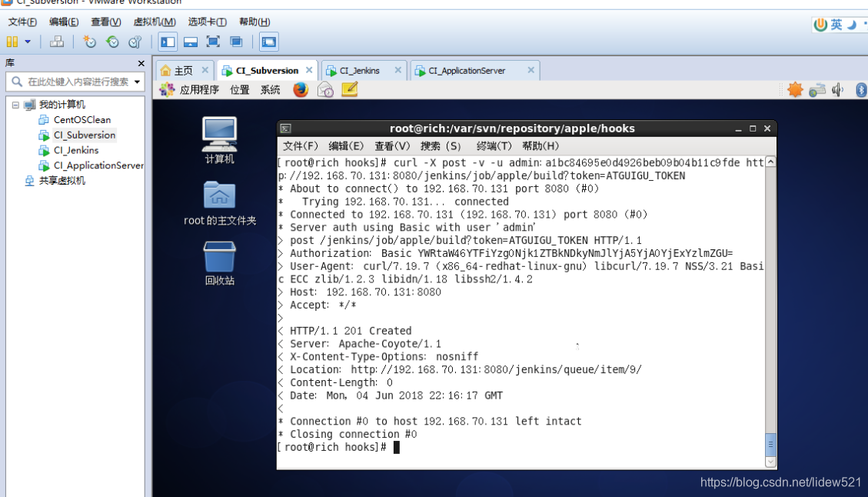Maximize the terminal window
868x497 pixels.
click(753, 128)
